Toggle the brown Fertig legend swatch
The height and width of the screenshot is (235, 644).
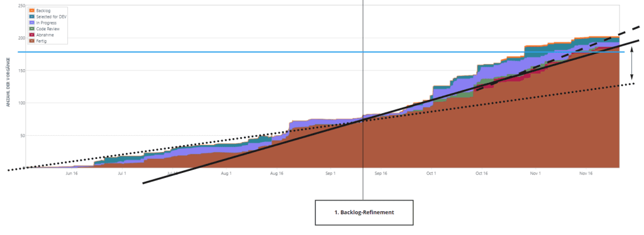31,41
